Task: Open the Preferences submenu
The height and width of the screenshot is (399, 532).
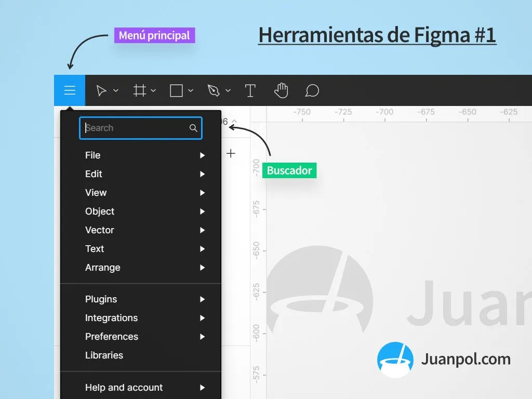Action: pos(141,337)
